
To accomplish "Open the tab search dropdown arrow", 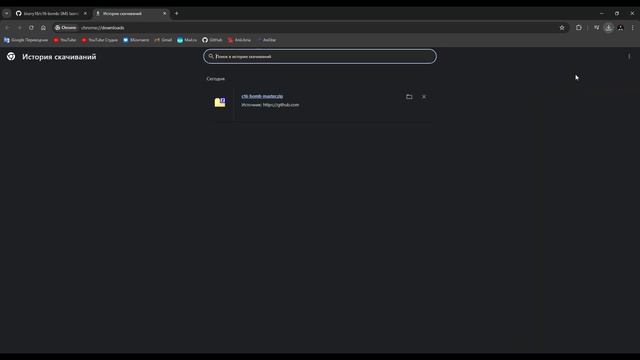I will click(7, 13).
